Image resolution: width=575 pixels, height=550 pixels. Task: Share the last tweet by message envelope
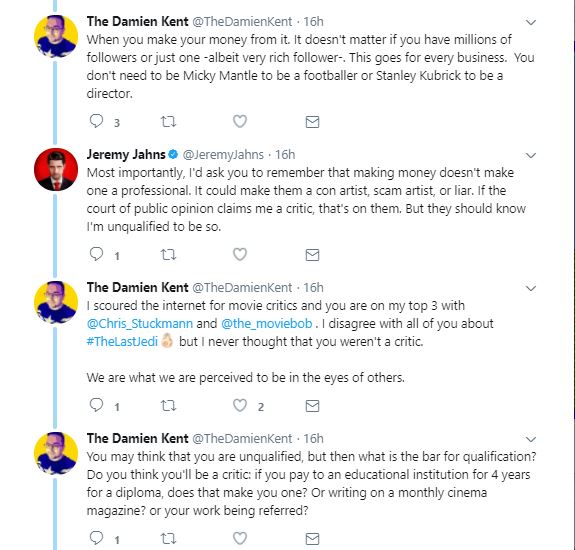[x=312, y=539]
